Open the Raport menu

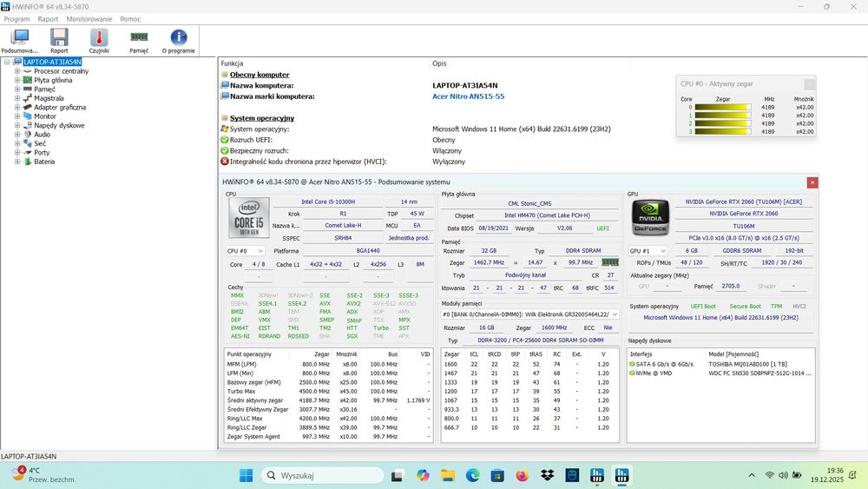pos(48,19)
